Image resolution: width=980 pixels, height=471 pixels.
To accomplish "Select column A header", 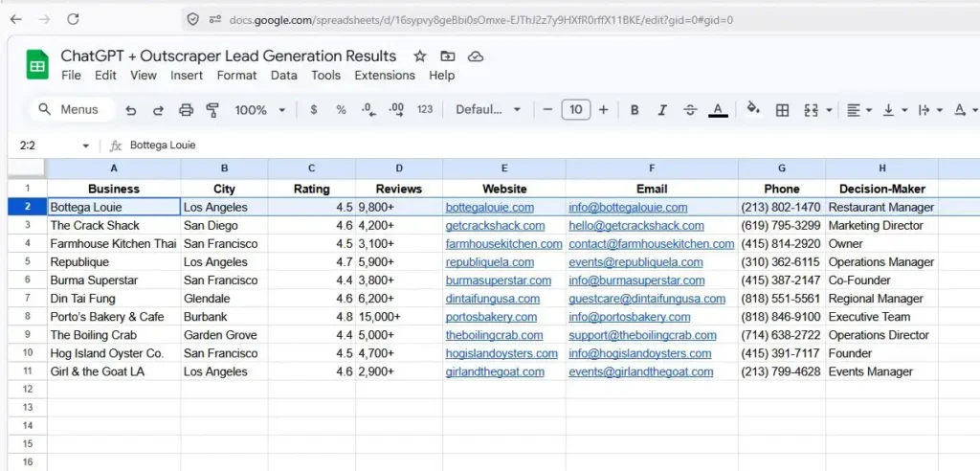I will click(114, 168).
